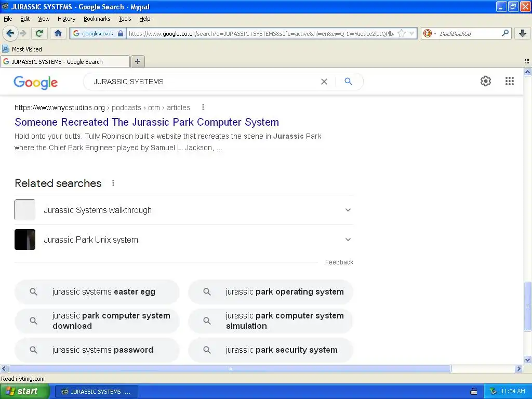Search jurassic systems password
The height and width of the screenshot is (399, 532).
(97, 350)
